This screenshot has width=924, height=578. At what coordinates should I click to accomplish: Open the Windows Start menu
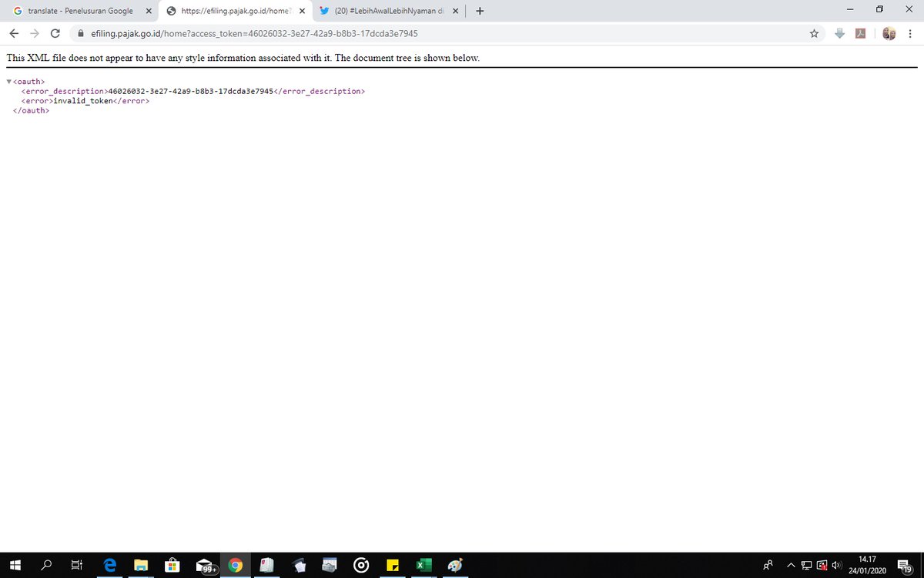[x=15, y=565]
